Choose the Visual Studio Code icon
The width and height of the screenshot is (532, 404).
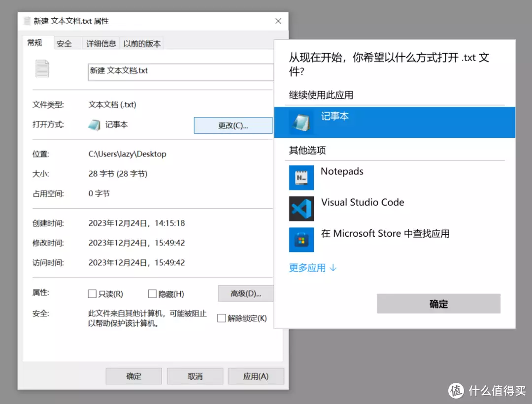[301, 209]
